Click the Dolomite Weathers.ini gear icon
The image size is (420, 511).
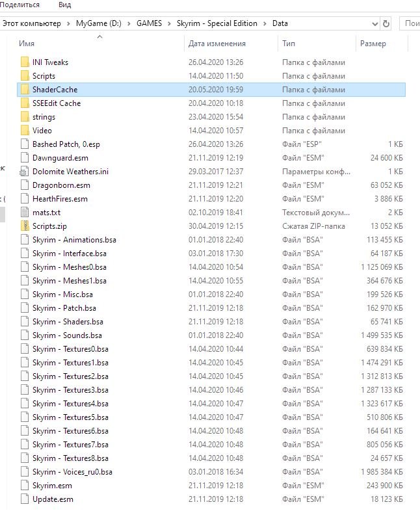25,172
